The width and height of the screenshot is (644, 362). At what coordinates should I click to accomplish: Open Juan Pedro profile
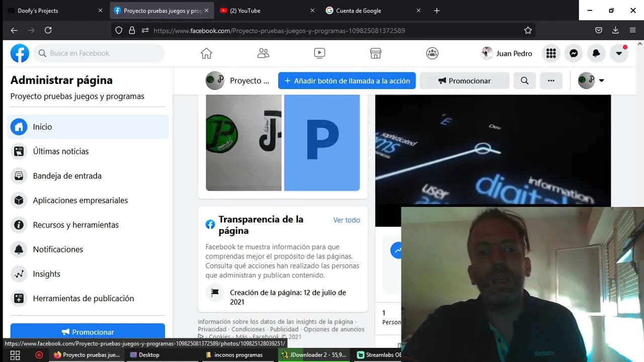(x=507, y=53)
